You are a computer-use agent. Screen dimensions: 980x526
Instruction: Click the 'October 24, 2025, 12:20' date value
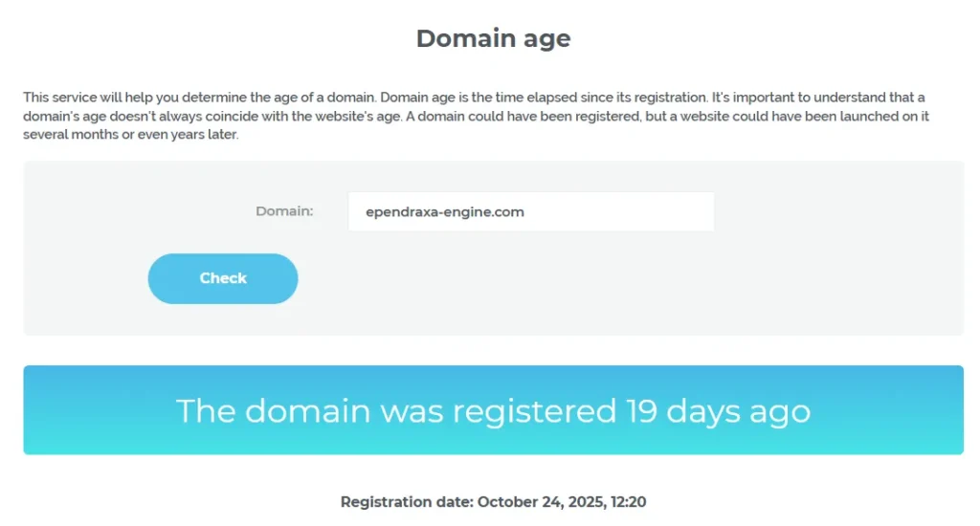pos(568,501)
